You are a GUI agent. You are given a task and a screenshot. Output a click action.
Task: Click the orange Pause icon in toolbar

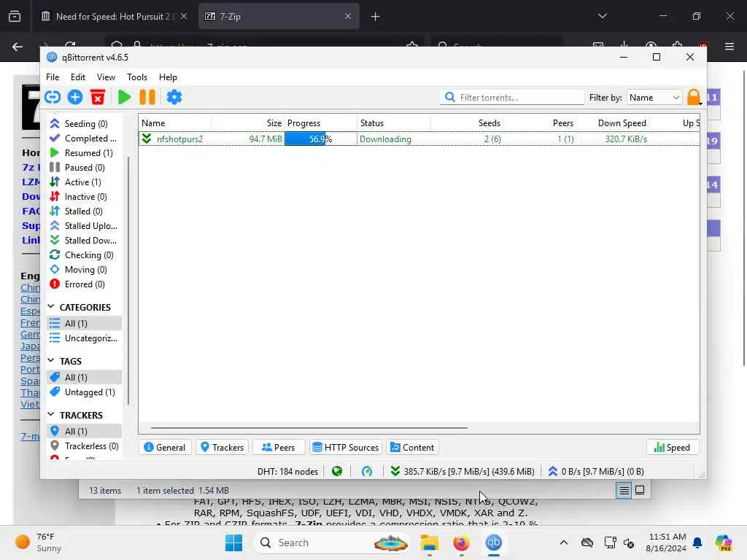tap(147, 97)
